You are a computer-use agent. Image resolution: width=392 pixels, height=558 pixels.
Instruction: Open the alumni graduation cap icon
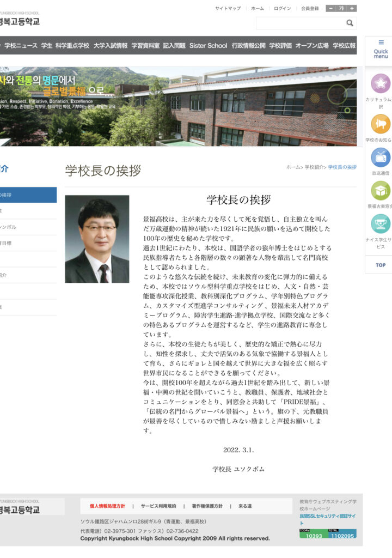coord(381,191)
